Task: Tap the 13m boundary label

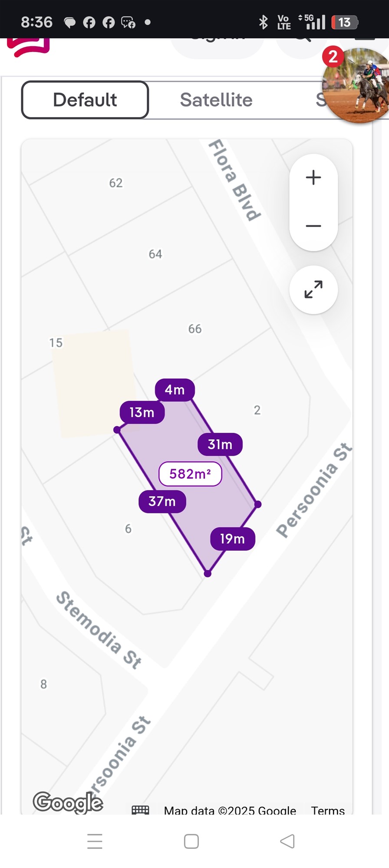Action: tap(142, 412)
